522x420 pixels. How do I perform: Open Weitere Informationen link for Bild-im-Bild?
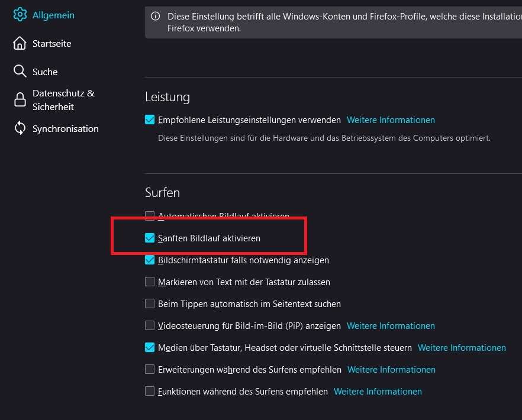(x=391, y=326)
